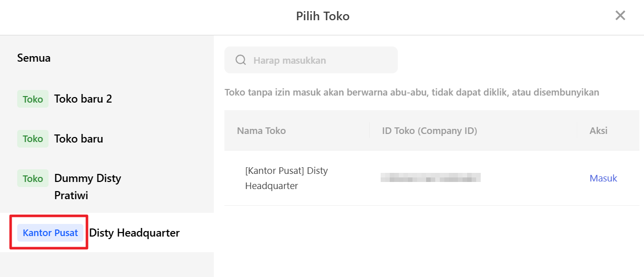
Task: Click the grey 'Toko tanpa izin masuk' notice
Action: coord(411,92)
